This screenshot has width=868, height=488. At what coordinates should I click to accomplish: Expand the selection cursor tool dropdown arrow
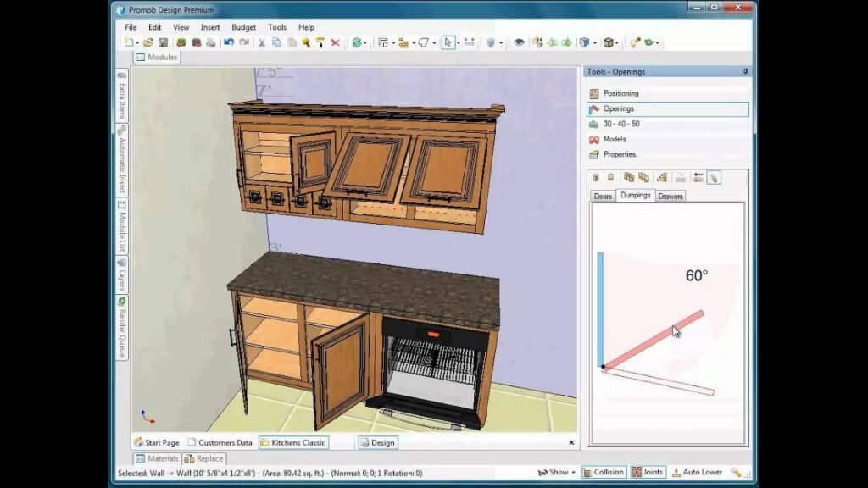[459, 43]
